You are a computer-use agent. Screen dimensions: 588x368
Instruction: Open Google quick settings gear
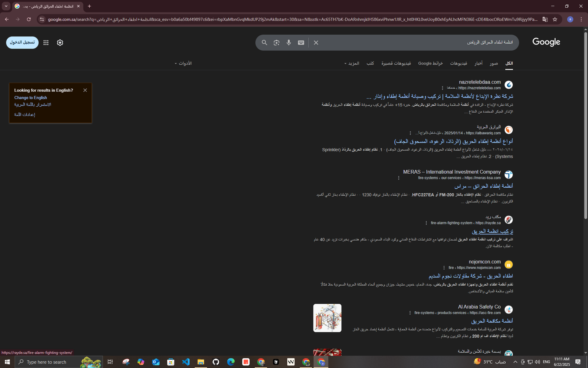pos(60,43)
